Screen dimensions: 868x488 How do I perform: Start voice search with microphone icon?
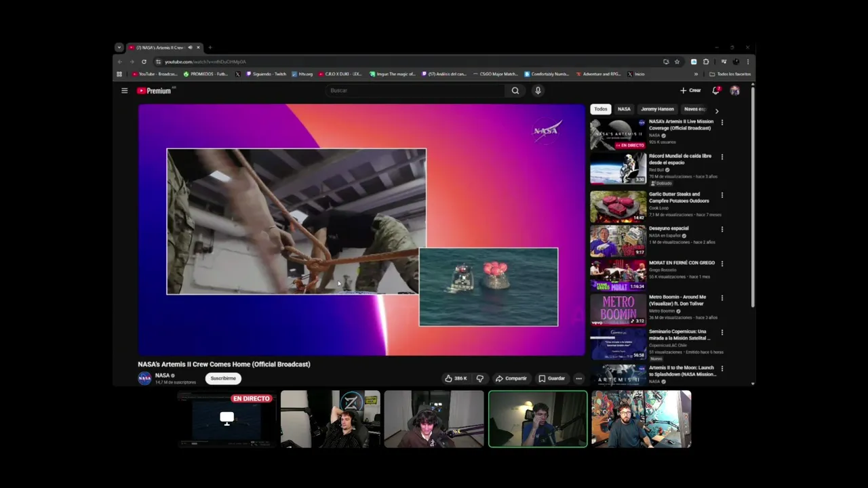click(538, 90)
